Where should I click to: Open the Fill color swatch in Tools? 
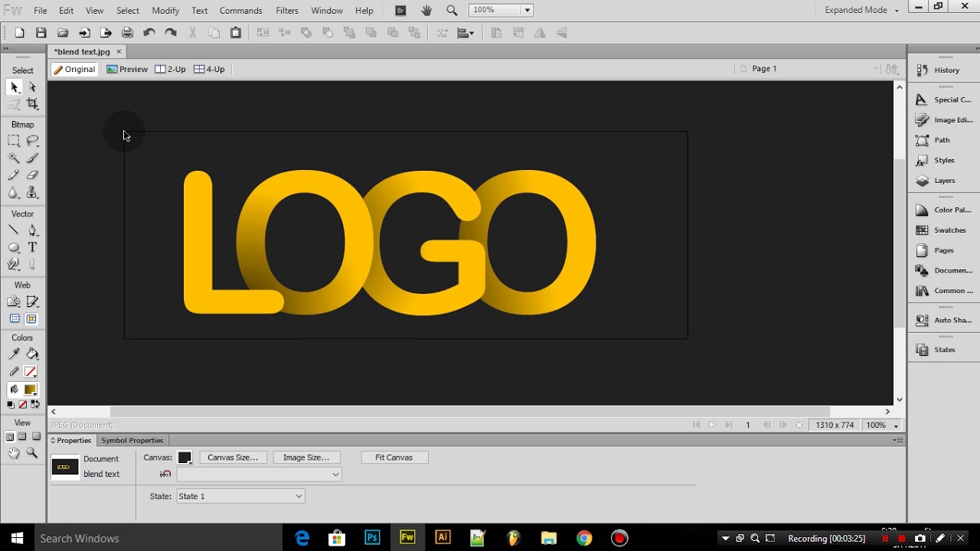point(31,390)
